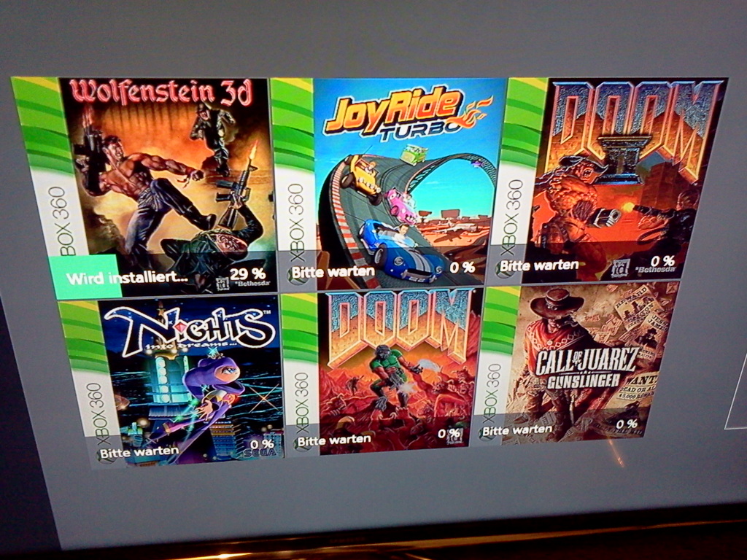Click the 'Wird installiert...' status text
This screenshot has height=560, width=747.
(x=127, y=278)
